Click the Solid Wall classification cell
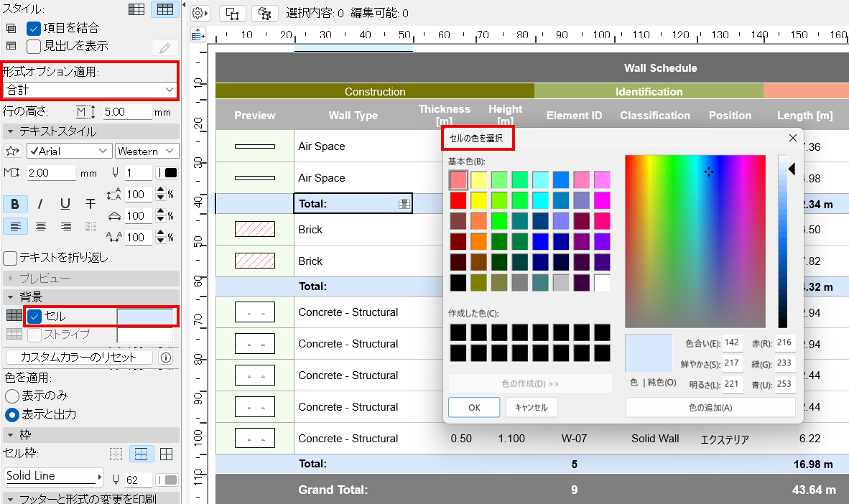The image size is (849, 504). coord(655,439)
